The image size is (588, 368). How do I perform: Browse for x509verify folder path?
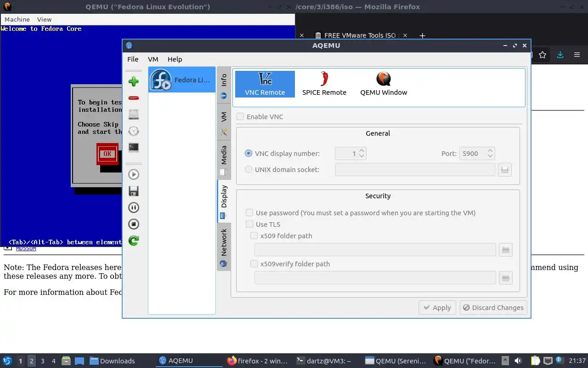(x=506, y=278)
